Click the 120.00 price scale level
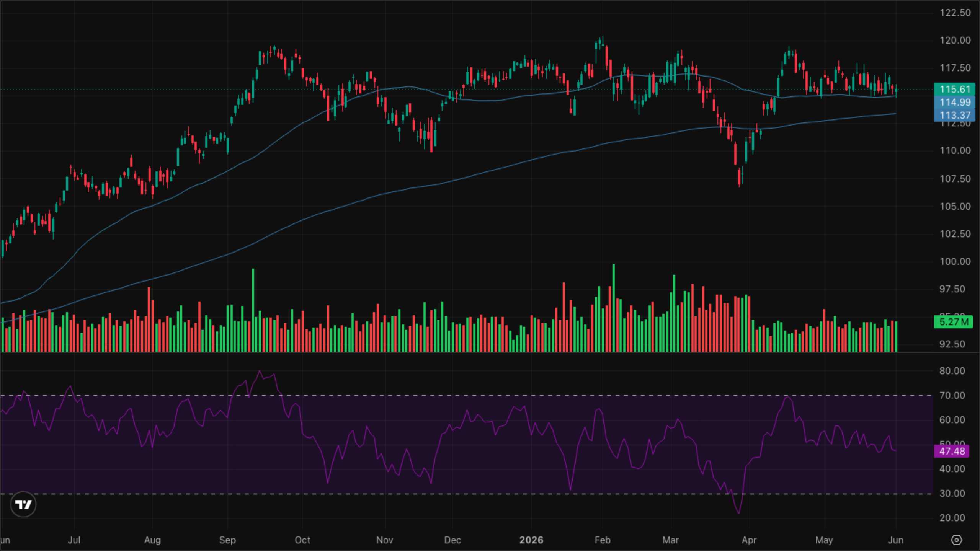The width and height of the screenshot is (980, 551). pos(955,40)
